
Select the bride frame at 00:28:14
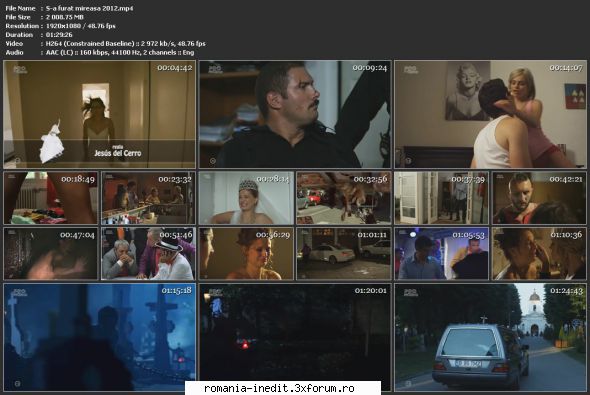pyautogui.click(x=246, y=198)
